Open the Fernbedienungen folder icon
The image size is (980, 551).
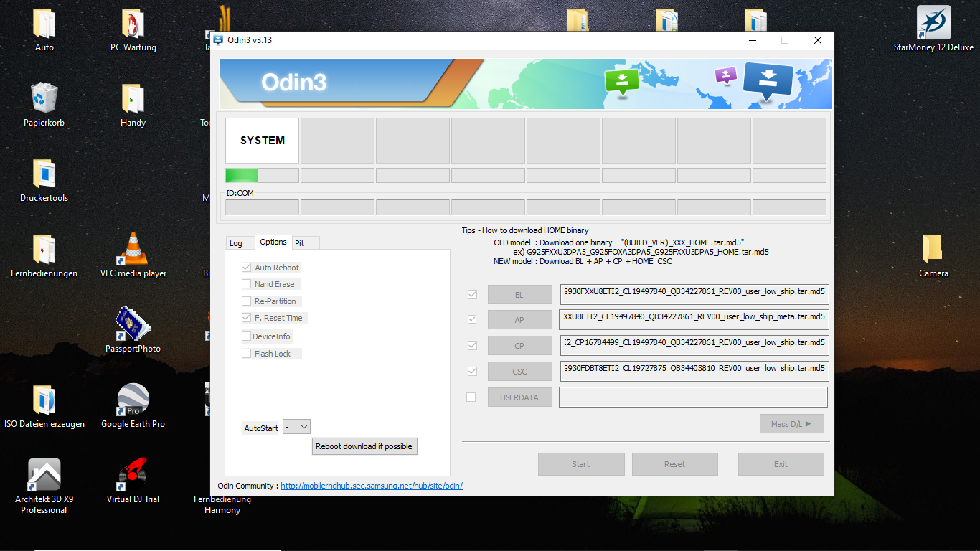44,256
